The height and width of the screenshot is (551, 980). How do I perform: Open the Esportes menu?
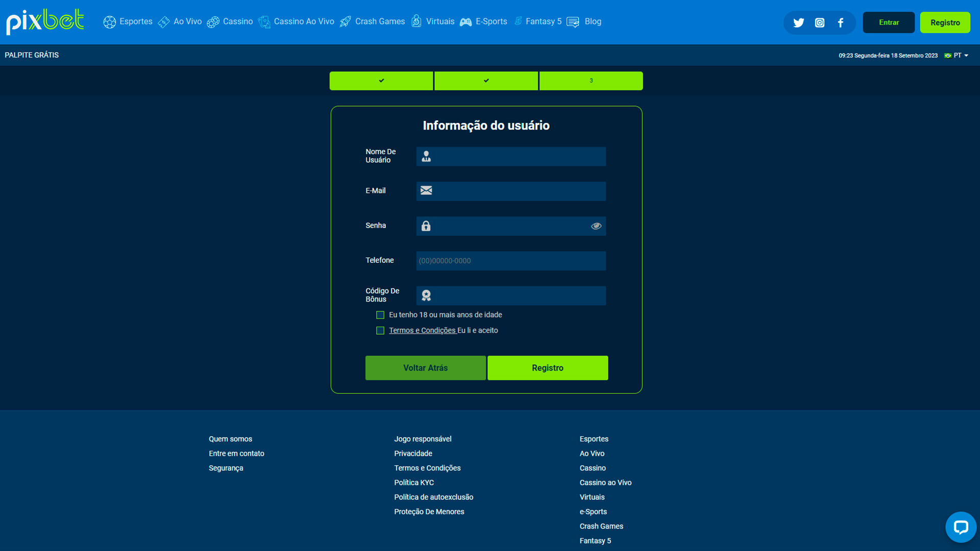(136, 21)
